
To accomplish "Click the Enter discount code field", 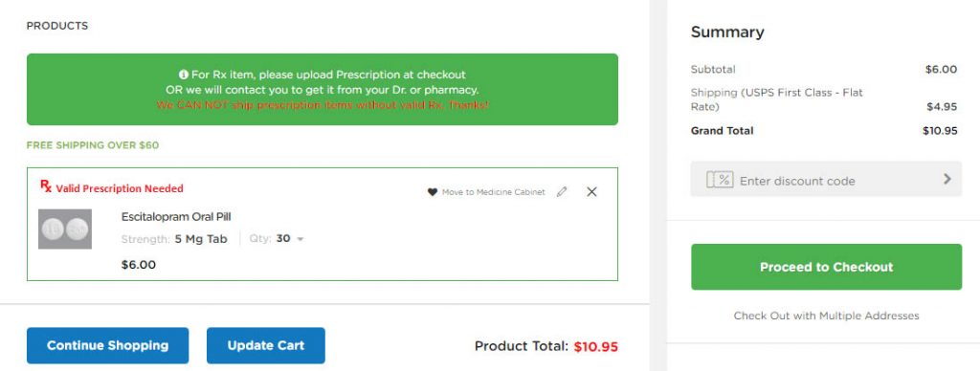I will click(826, 179).
